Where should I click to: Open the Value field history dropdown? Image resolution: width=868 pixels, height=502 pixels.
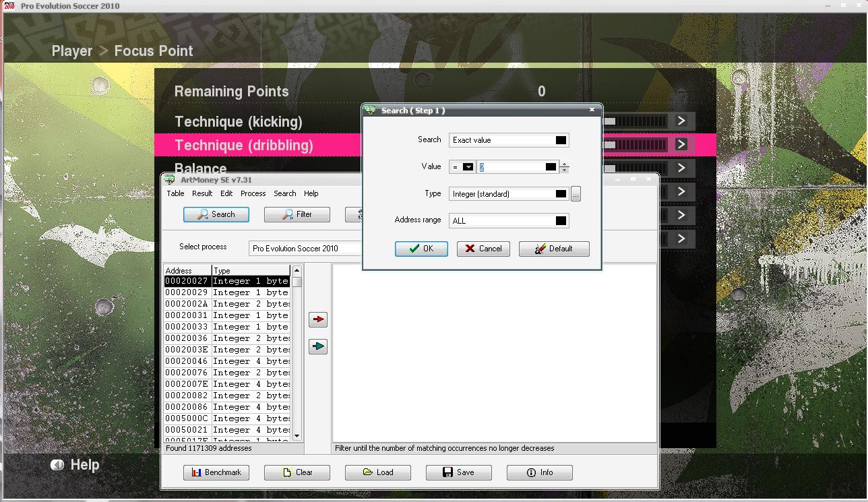click(x=551, y=167)
